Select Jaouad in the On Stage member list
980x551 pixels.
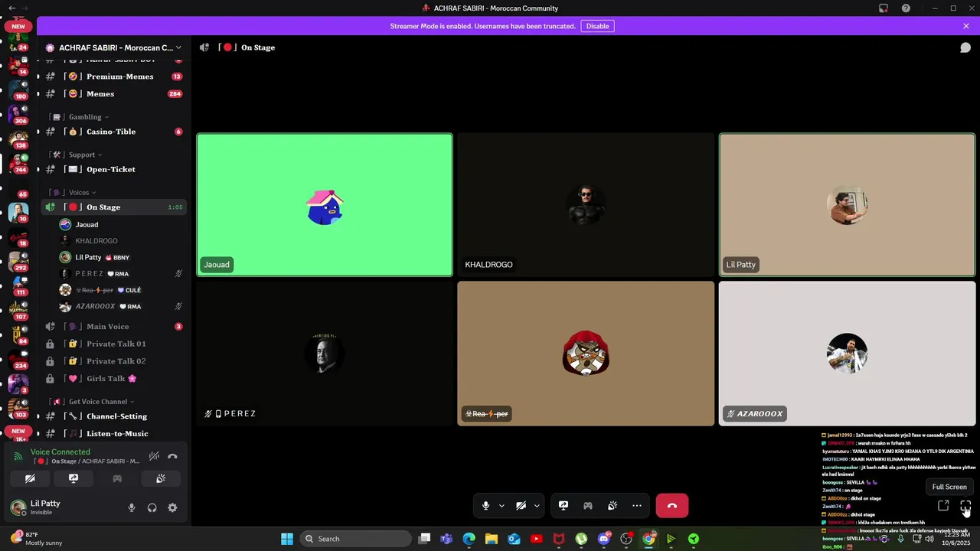click(x=121, y=224)
